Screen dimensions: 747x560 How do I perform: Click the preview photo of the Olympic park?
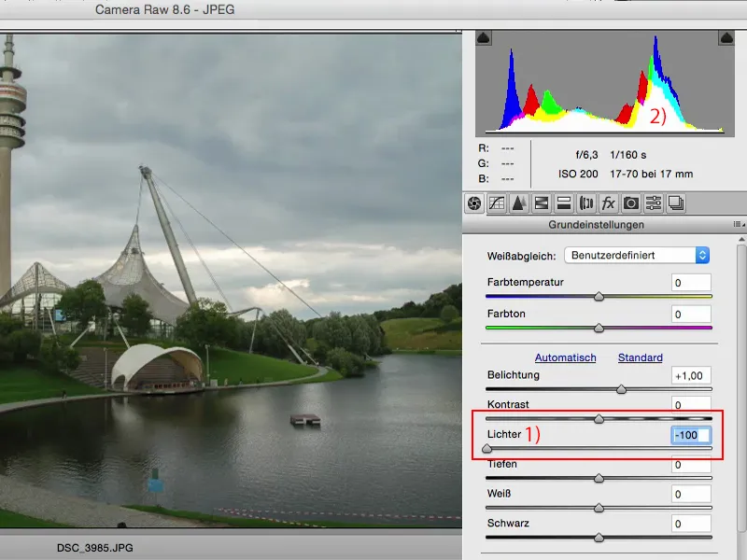pos(231,280)
